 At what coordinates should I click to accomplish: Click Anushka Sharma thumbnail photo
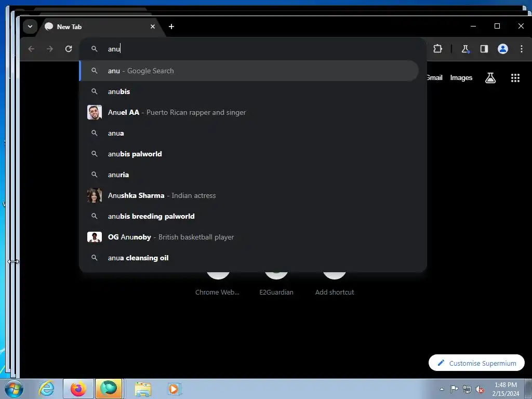point(95,195)
